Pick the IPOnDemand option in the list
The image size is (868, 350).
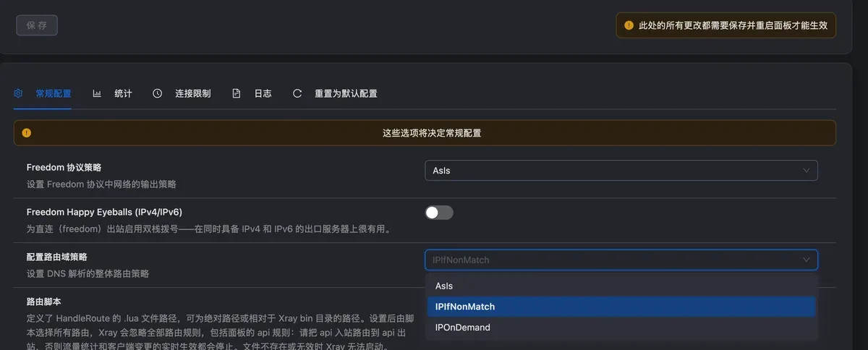[x=621, y=328]
